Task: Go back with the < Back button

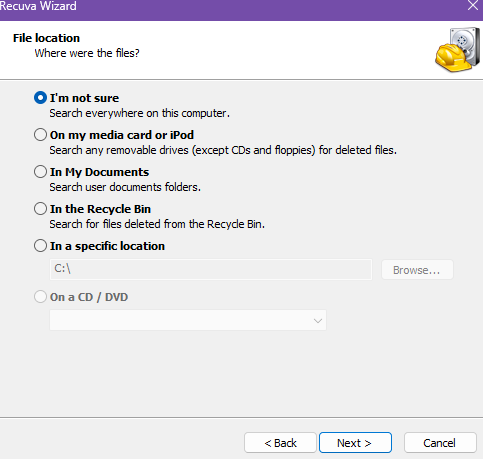Action: (x=280, y=443)
